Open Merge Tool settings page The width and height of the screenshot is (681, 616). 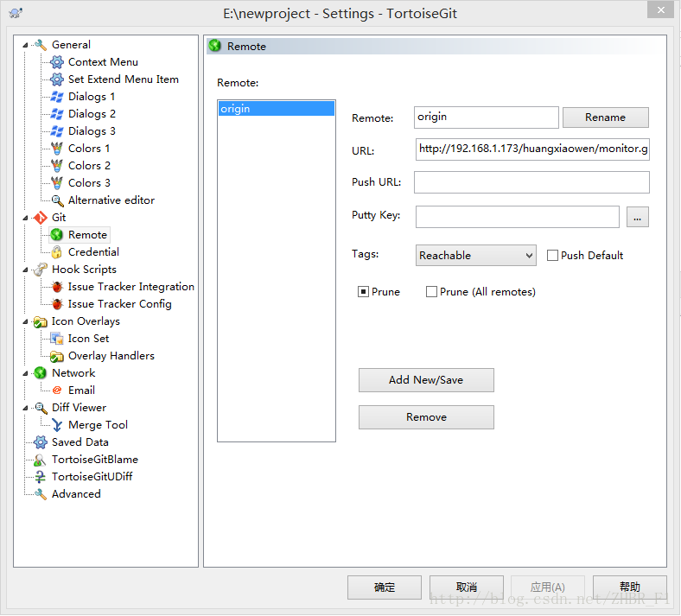(x=98, y=425)
